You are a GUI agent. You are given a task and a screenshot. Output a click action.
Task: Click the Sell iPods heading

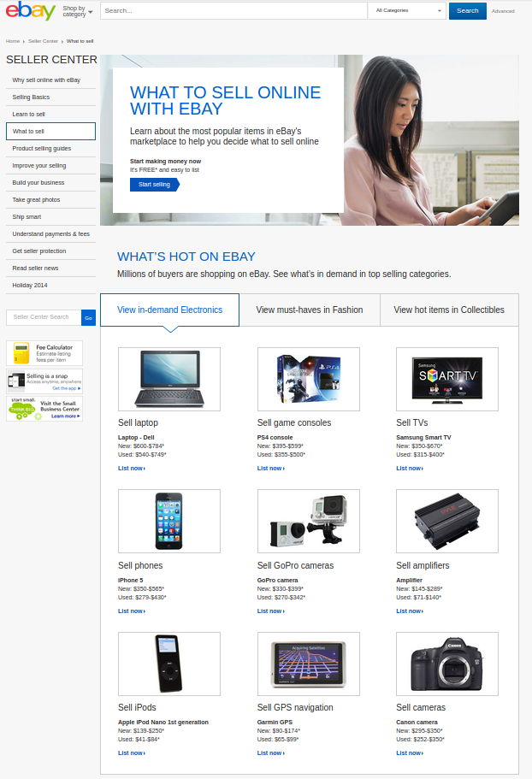coord(137,707)
